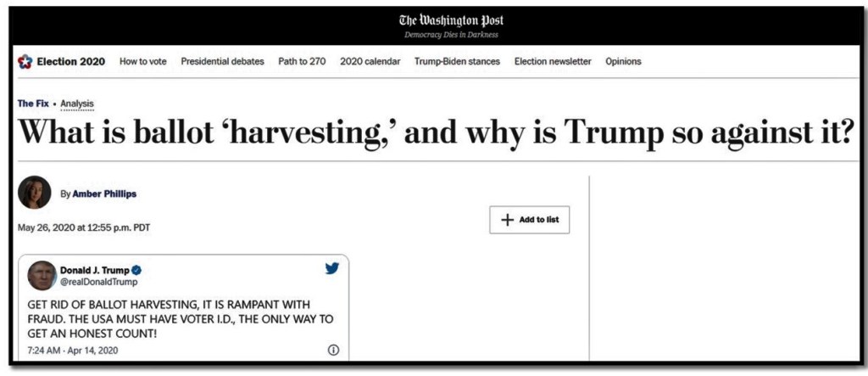868x376 pixels.
Task: Click the Twitter bird icon
Action: click(x=332, y=269)
